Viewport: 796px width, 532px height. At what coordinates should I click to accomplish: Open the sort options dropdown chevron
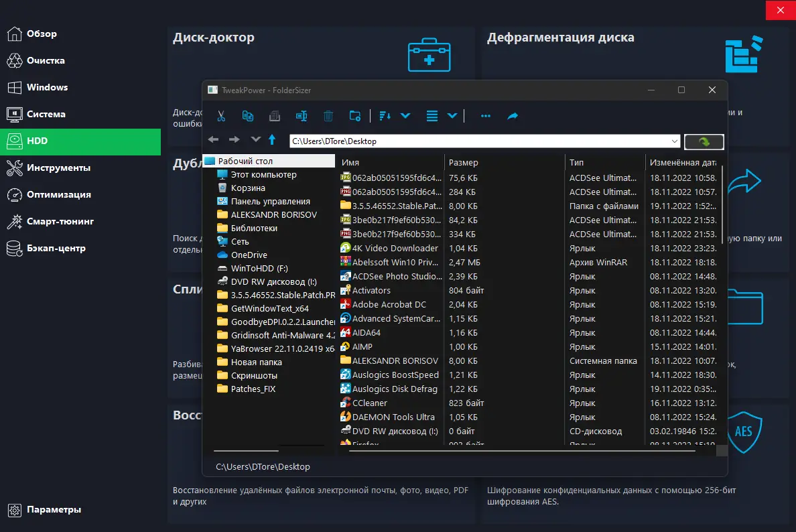coord(405,115)
